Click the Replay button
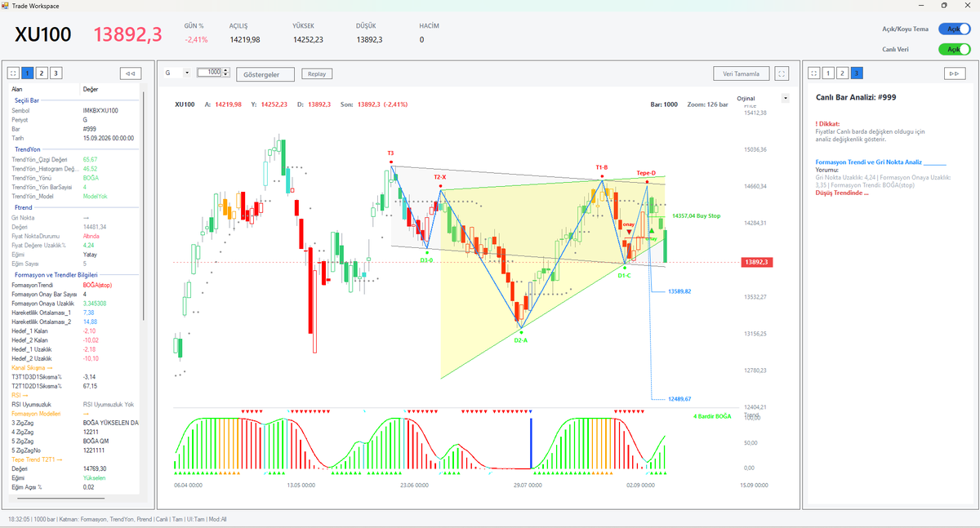Image resolution: width=980 pixels, height=528 pixels. (x=317, y=73)
